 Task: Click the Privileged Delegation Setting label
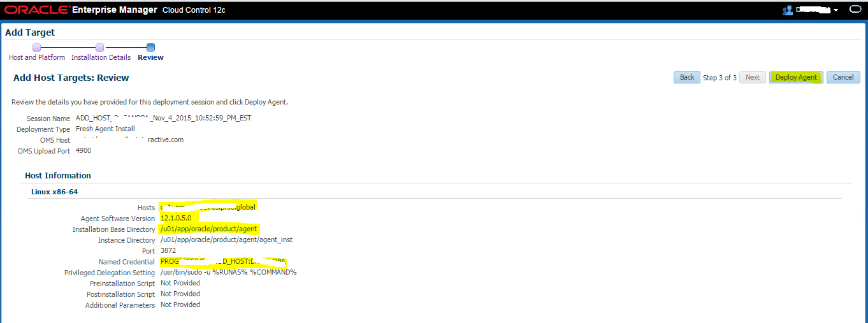coord(110,273)
